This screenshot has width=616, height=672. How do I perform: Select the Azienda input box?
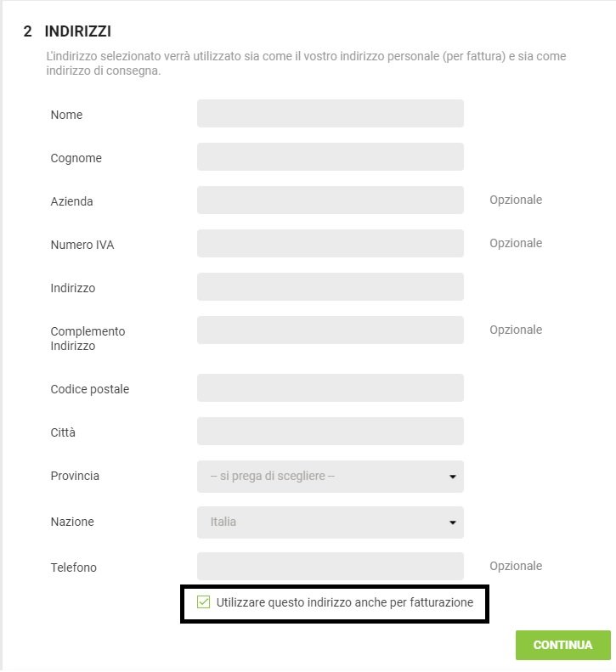[x=330, y=200]
